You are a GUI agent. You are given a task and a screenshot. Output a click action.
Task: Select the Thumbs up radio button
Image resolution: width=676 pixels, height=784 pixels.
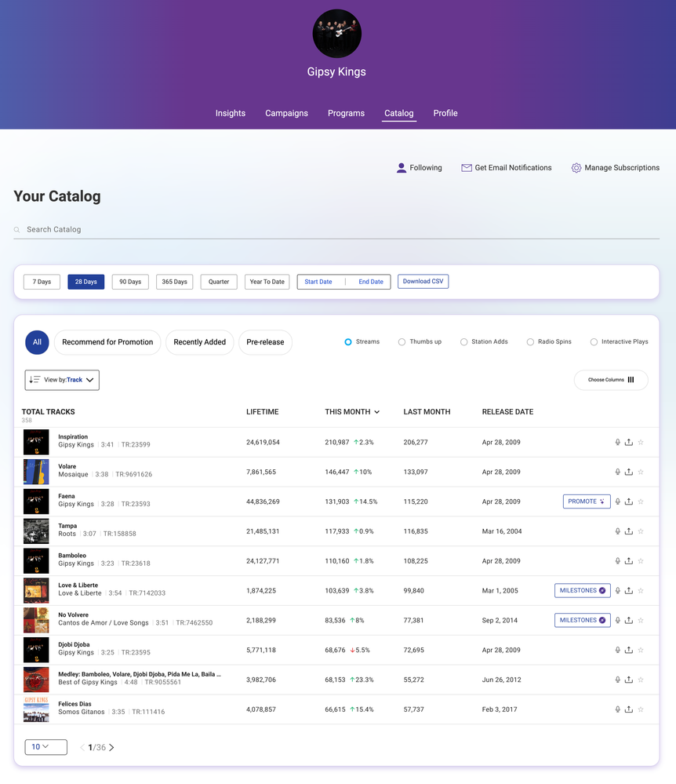[x=402, y=342]
